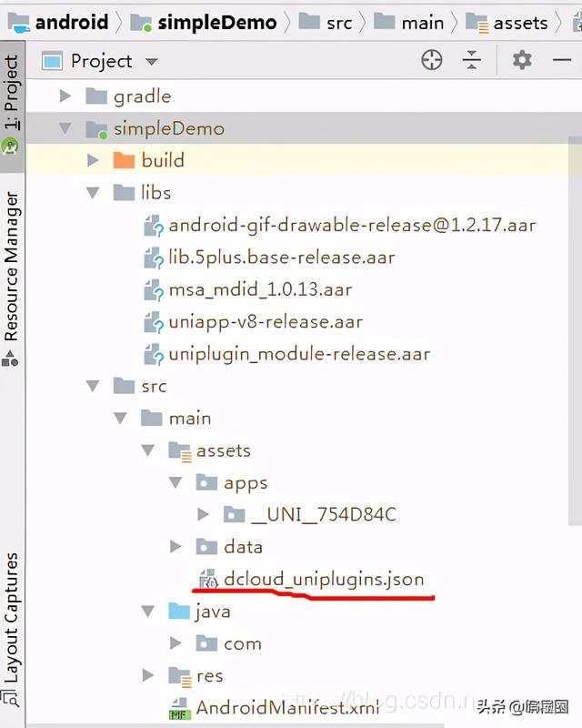Click the collapse all icon in Project toolbar
Screen dimensions: 582x728
coord(472,60)
